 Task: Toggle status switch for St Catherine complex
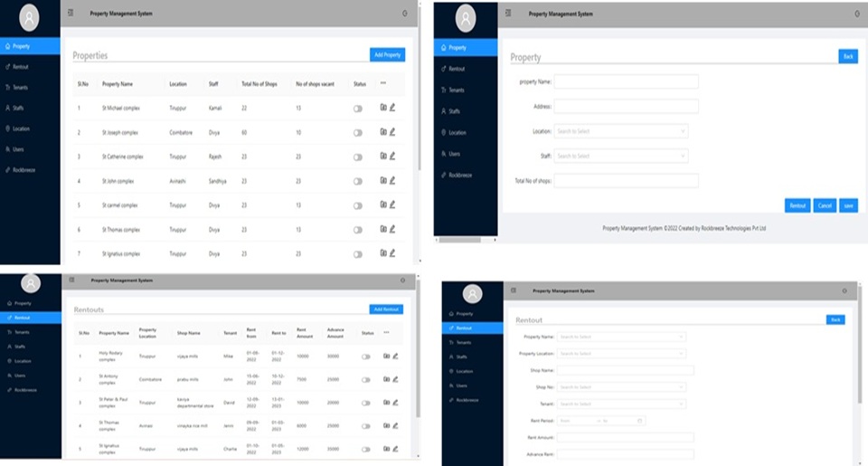(358, 157)
